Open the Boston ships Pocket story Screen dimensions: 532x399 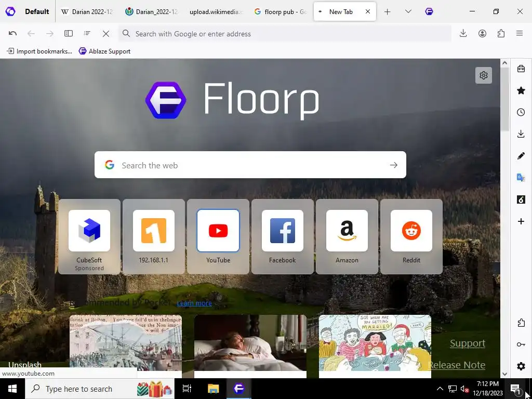pos(126,346)
